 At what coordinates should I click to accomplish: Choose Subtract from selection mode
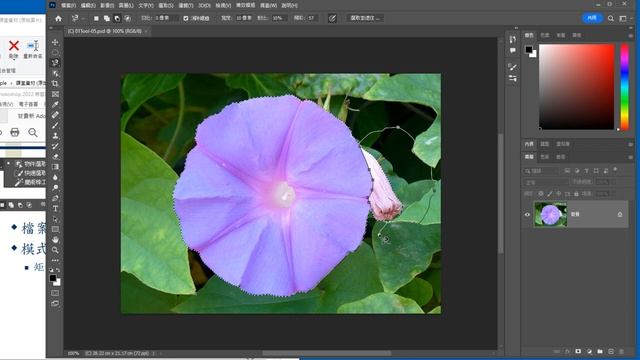coord(117,18)
